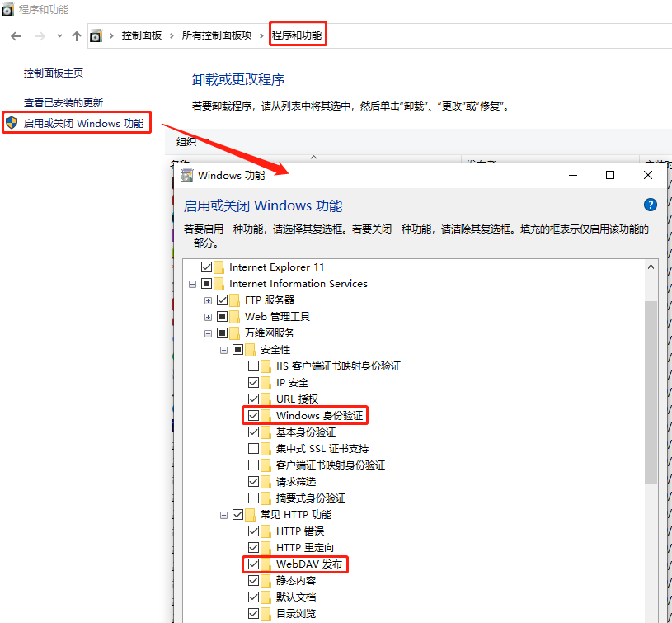Toggle the URL 授权 checkbox
The image size is (672, 623).
(253, 399)
